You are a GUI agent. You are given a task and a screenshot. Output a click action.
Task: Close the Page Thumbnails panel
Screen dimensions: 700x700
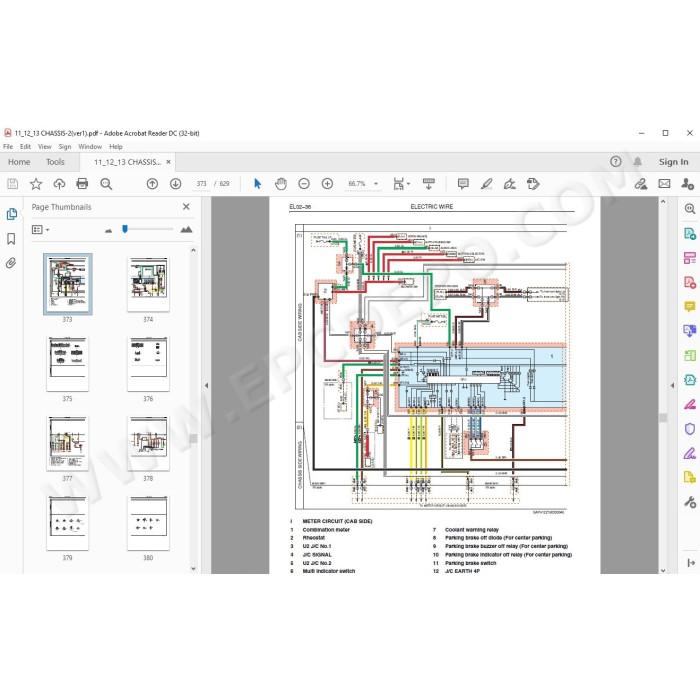point(186,207)
